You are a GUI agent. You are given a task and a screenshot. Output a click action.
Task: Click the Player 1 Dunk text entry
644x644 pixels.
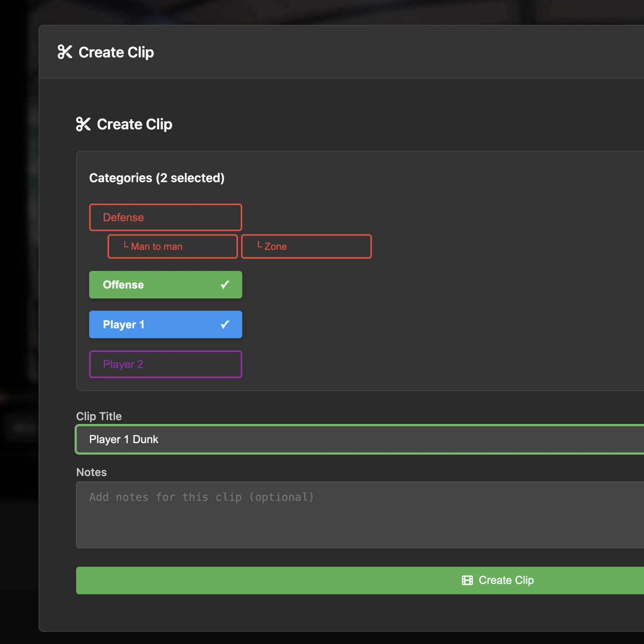click(124, 439)
